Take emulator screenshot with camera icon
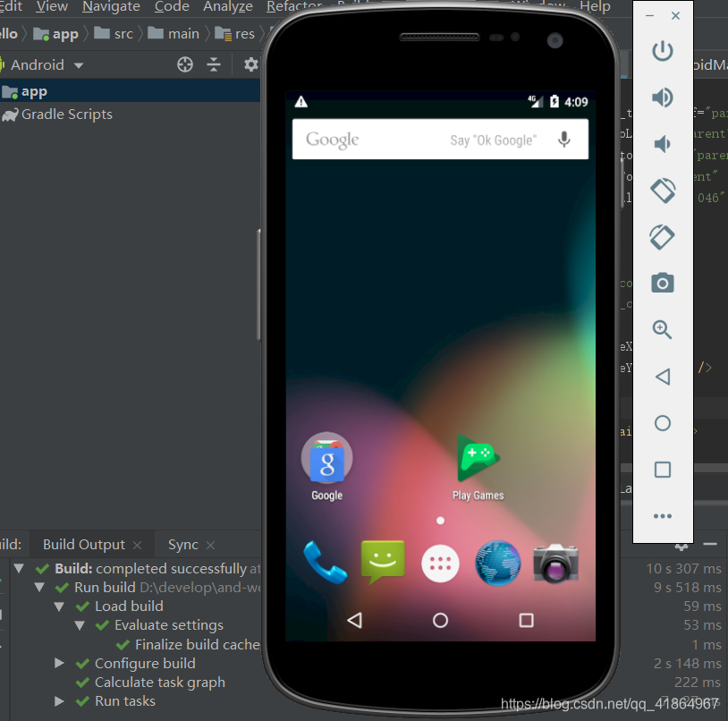This screenshot has width=728, height=721. pyautogui.click(x=663, y=283)
